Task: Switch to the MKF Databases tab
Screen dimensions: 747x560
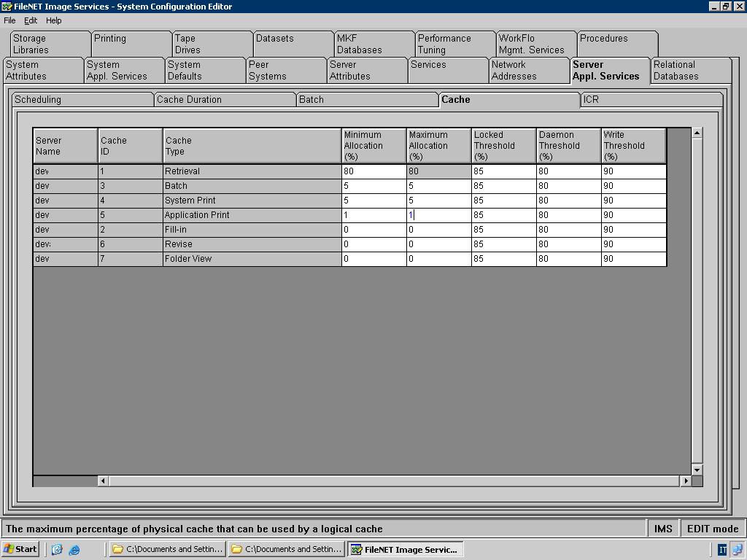Action: [374, 44]
